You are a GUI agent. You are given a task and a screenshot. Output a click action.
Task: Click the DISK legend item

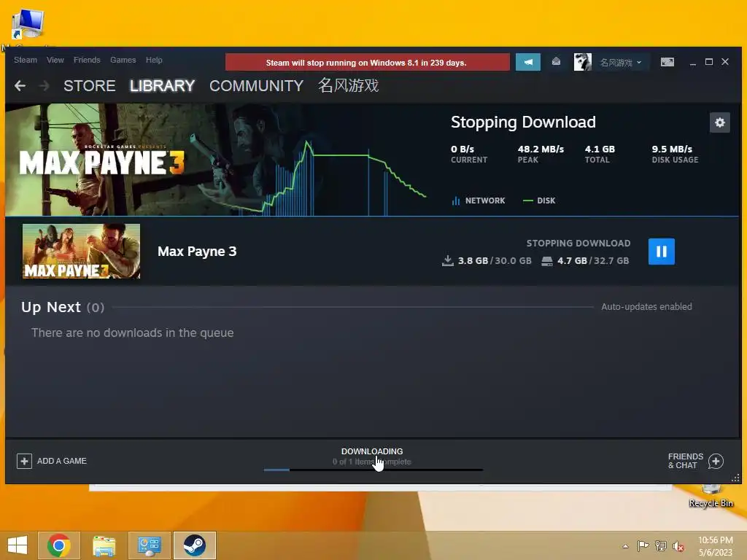click(x=539, y=201)
